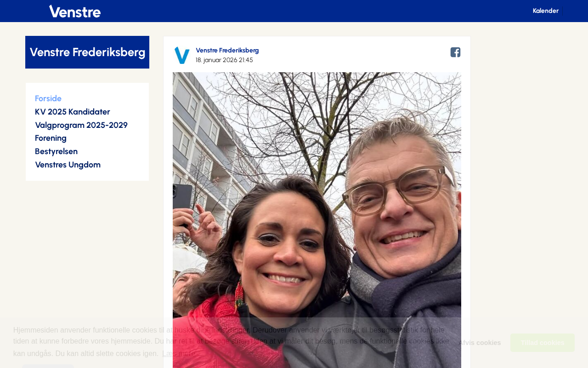588x368 pixels.
Task: Click the post timestamp 18. januar 2026
Action: coord(224,60)
